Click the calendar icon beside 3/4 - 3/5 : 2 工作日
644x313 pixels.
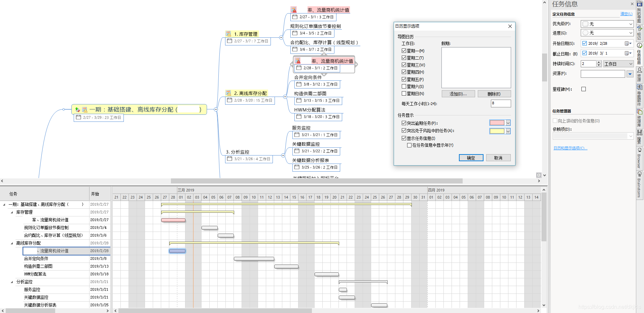click(x=295, y=33)
